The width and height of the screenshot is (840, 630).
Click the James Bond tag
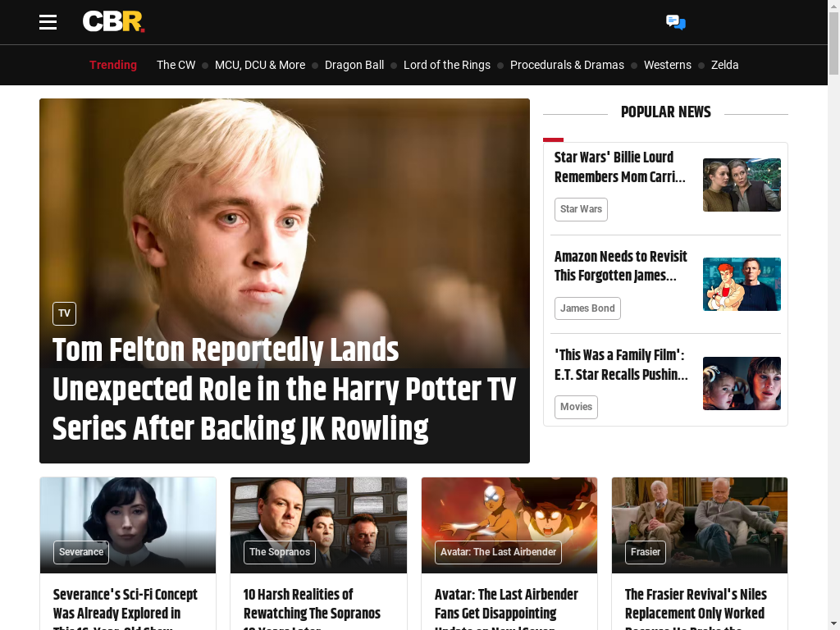[x=587, y=308]
